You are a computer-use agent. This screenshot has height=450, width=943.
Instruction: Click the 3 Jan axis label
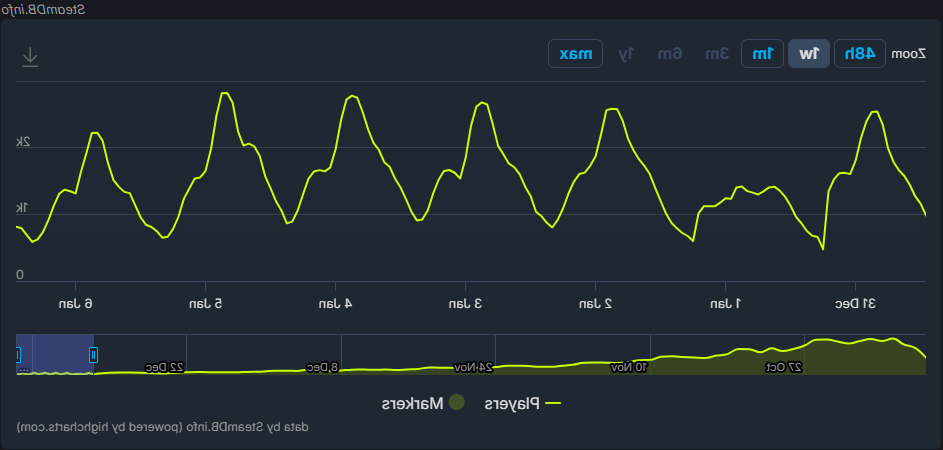(x=465, y=303)
